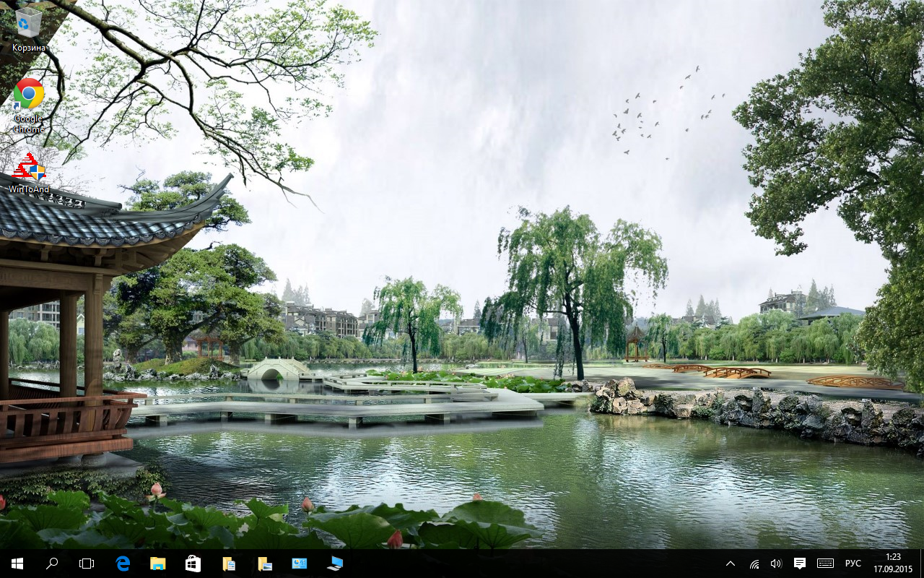Open the Windows Start menu

17,564
